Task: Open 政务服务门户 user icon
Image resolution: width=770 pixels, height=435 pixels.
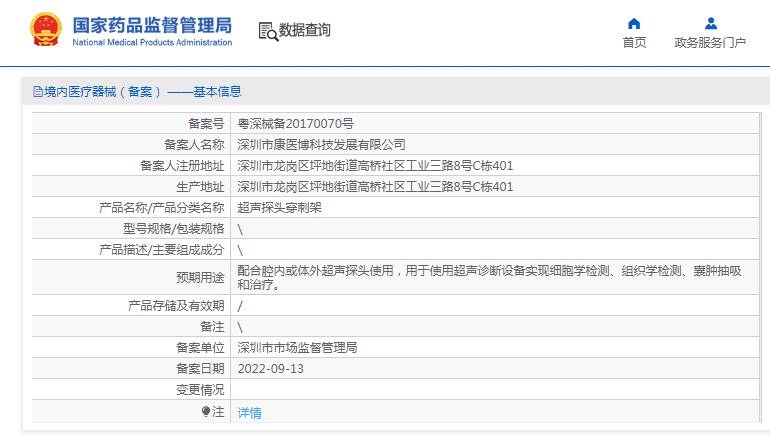Action: (x=711, y=24)
